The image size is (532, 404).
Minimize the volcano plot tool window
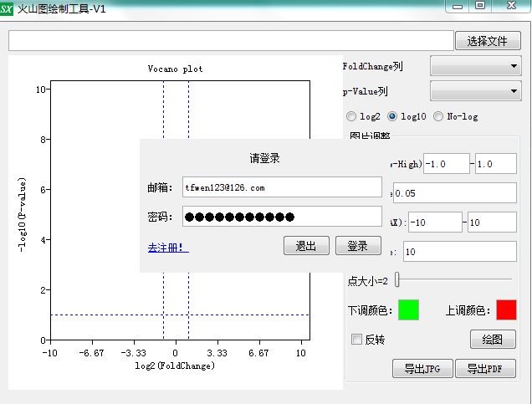coord(458,6)
